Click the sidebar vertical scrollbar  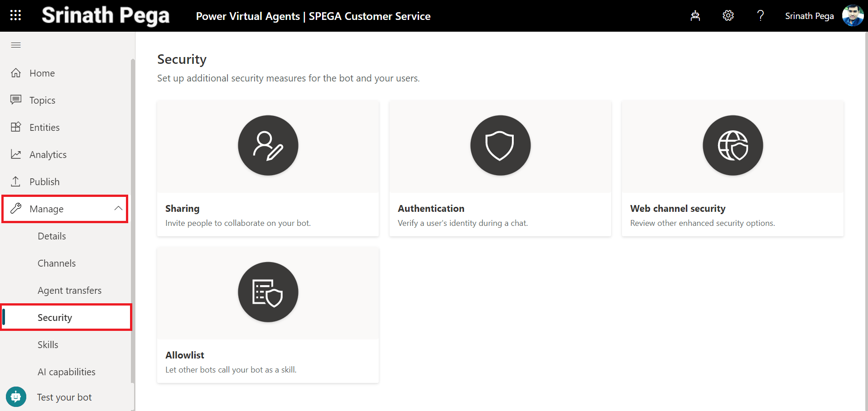click(133, 217)
